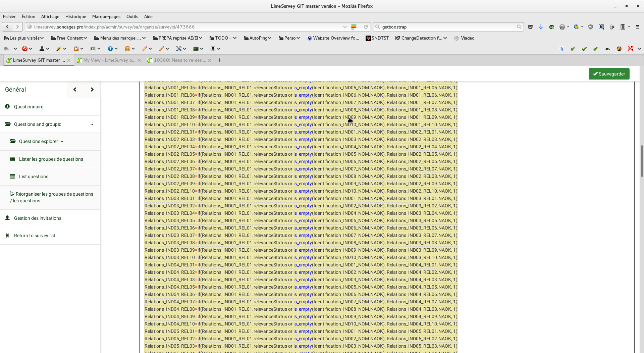
Task: Switch to My View LimeSurvey tab
Action: tap(109, 60)
